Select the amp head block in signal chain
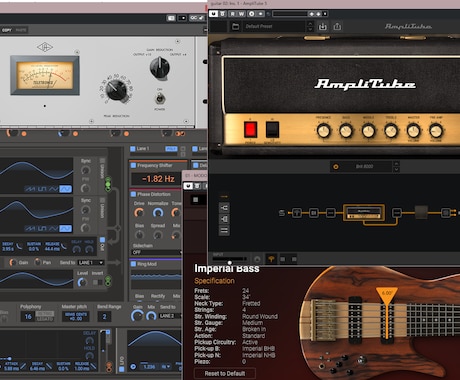Screen dimensions: 460x380 click(x=364, y=213)
